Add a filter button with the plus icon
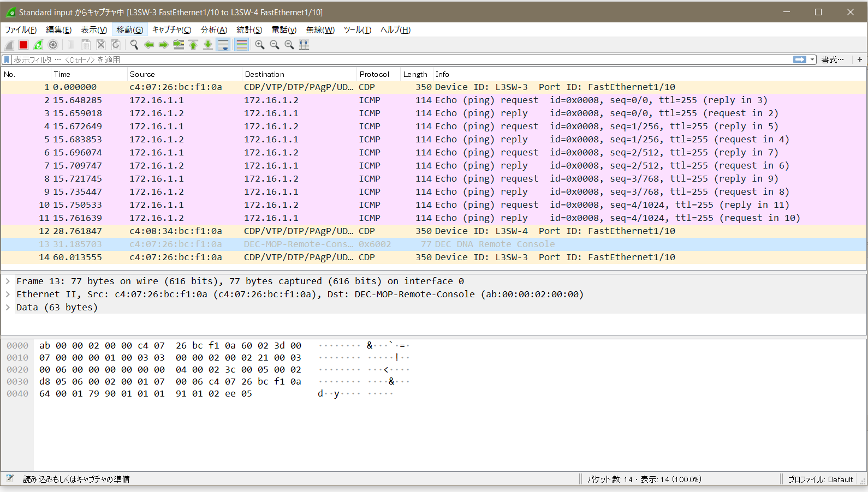The image size is (868, 492). [860, 59]
